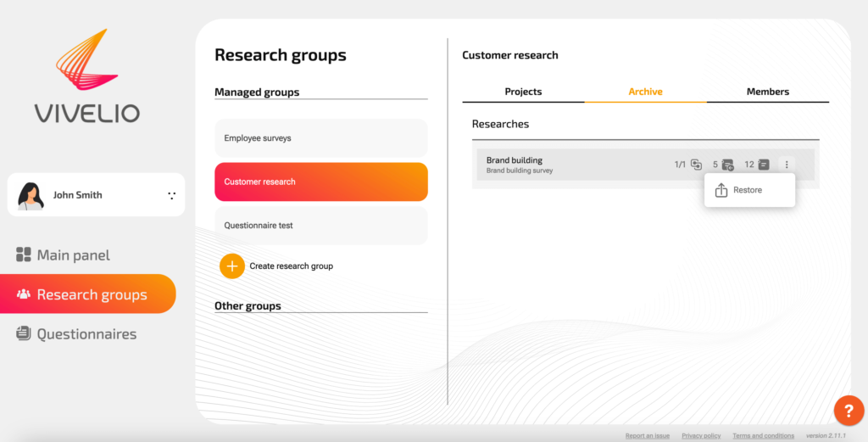Image resolution: width=868 pixels, height=442 pixels.
Task: Click the Main panel grid icon
Action: point(23,255)
